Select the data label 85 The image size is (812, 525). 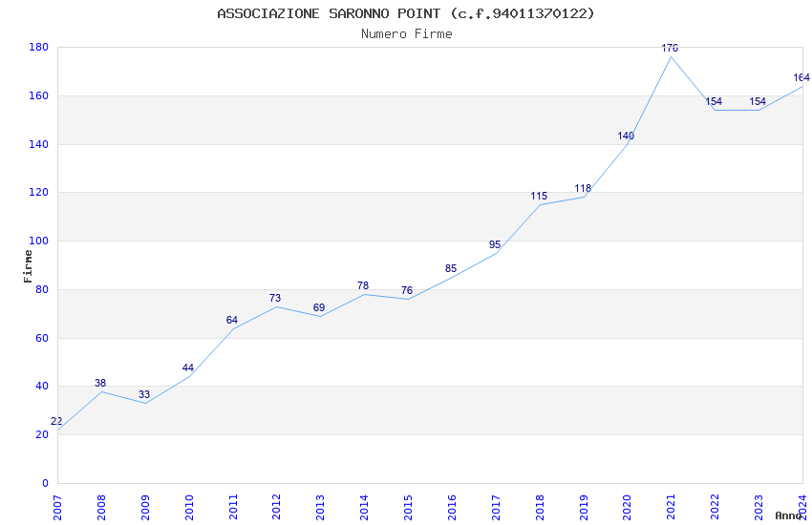click(451, 269)
